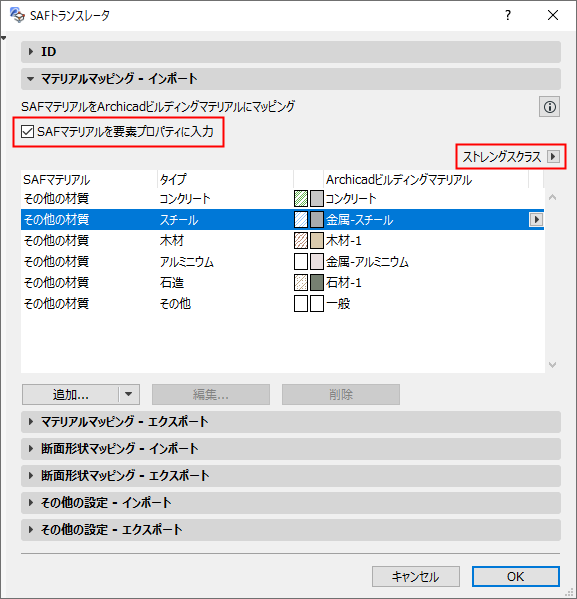Click the キャンセル button
This screenshot has width=577, height=599.
point(416,576)
